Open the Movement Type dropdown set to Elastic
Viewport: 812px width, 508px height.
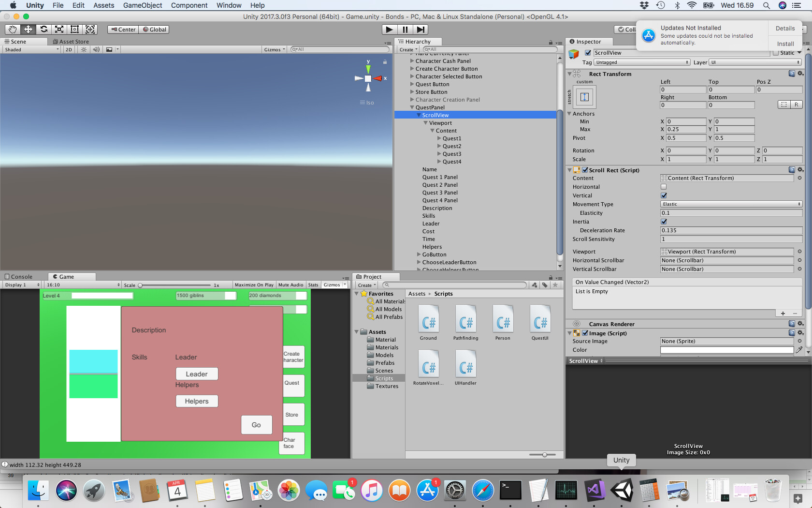click(x=731, y=204)
